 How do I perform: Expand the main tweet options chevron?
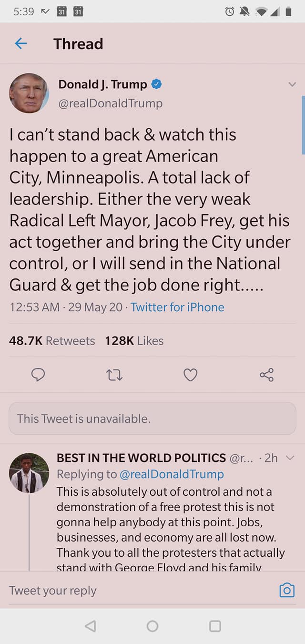292,85
